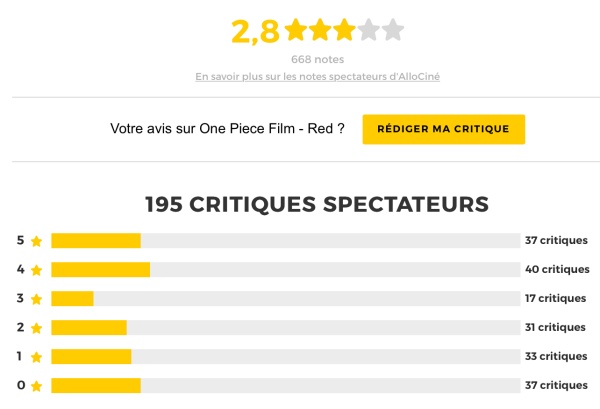The width and height of the screenshot is (600, 409).
Task: Click the 195 Critiques Spectateurs heading
Action: click(317, 204)
